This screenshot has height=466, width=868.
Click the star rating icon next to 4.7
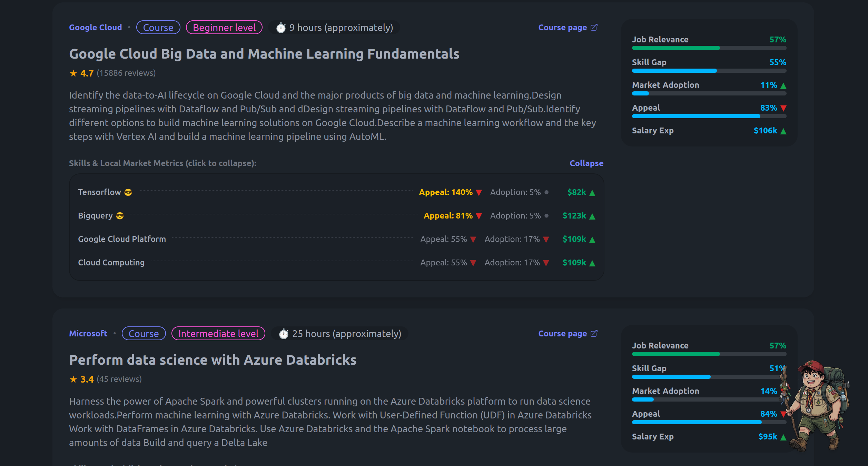tap(73, 73)
